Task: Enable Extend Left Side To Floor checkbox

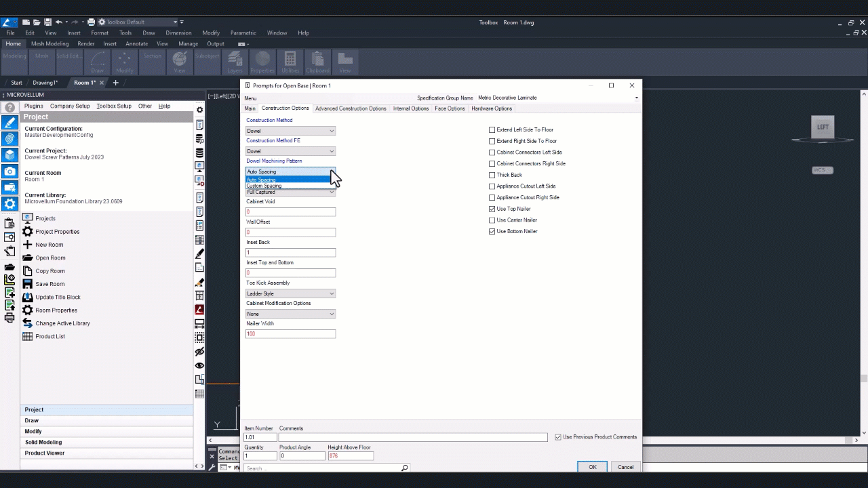Action: click(492, 129)
